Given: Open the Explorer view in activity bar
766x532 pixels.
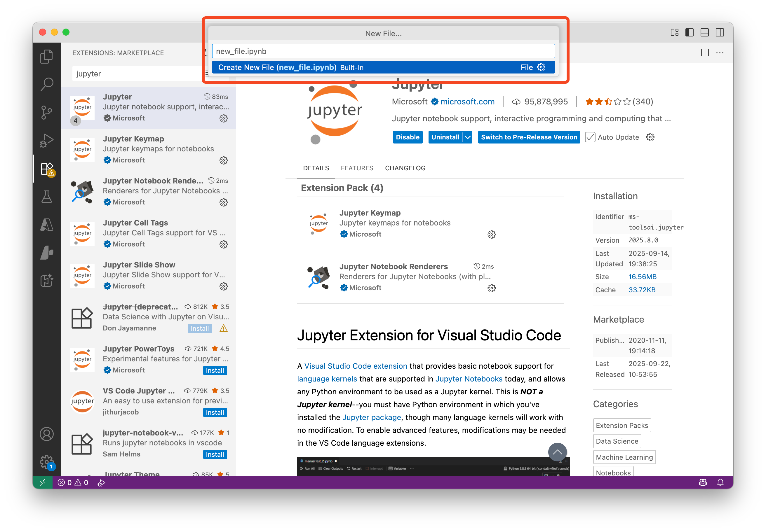Looking at the screenshot, I should click(46, 56).
